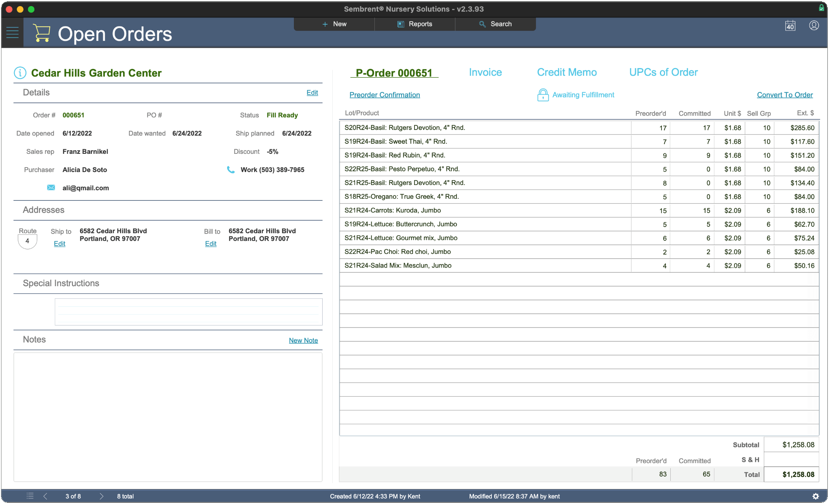The image size is (829, 504).
Task: Click the email envelope icon
Action: click(51, 187)
